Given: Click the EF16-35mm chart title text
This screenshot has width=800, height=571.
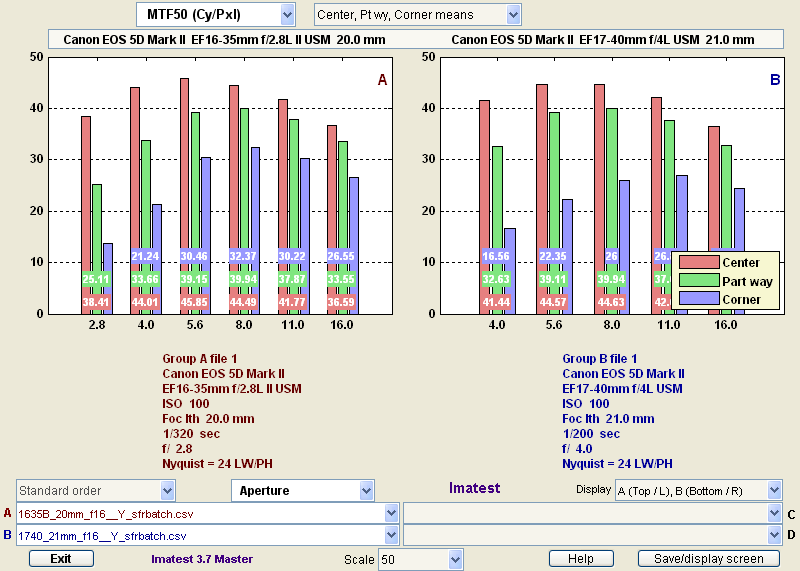Looking at the screenshot, I should tap(224, 39).
